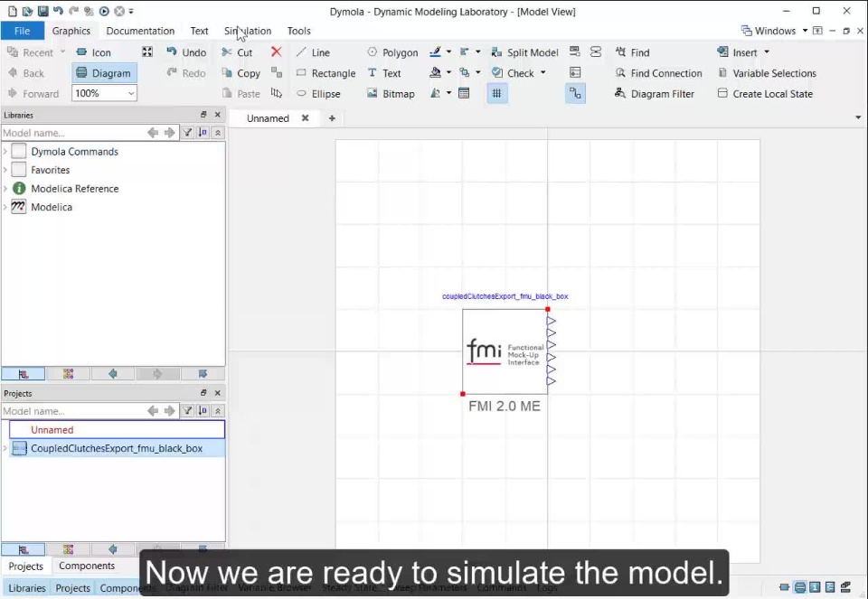Click the Copy button in the ribbon

(x=241, y=73)
